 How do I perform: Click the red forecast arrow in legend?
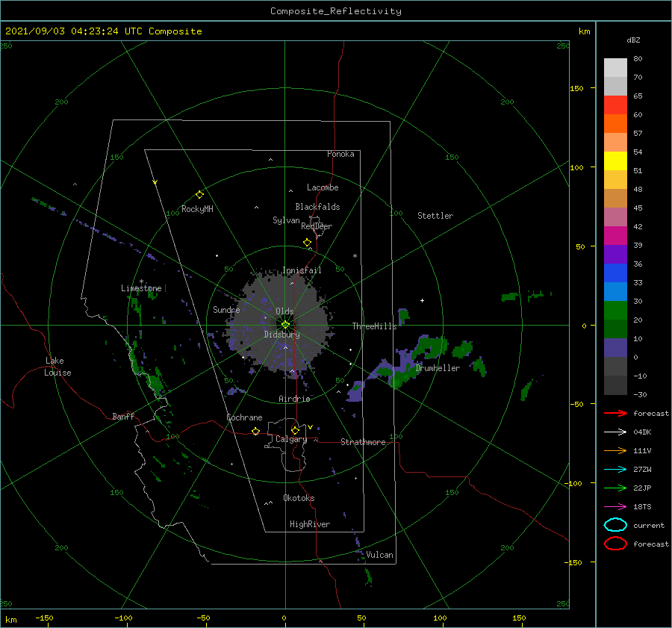pyautogui.click(x=615, y=413)
